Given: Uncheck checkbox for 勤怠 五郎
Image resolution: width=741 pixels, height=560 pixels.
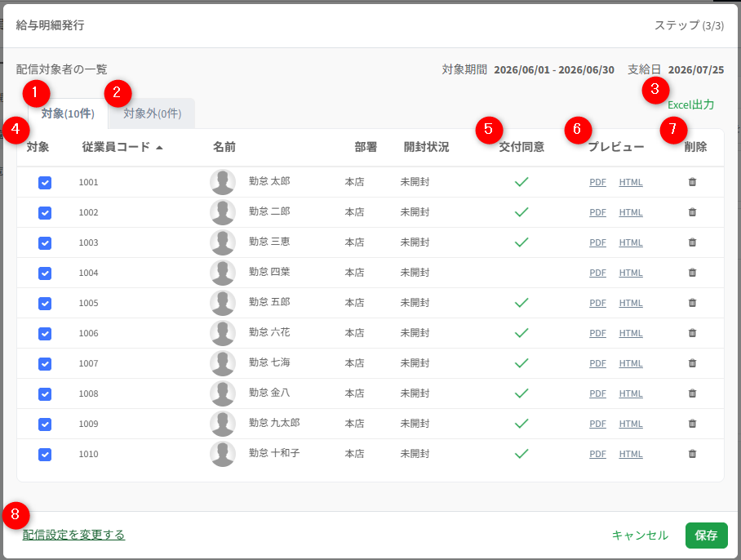Looking at the screenshot, I should click(45, 304).
